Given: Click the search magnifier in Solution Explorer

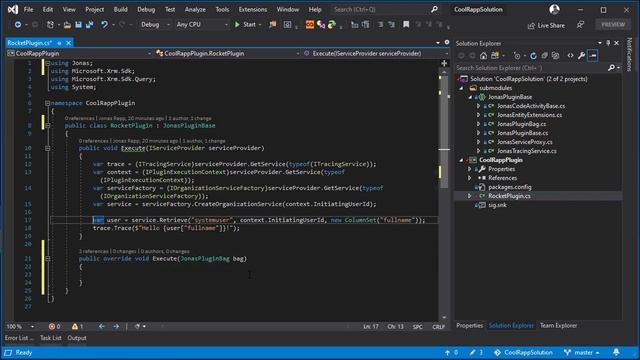Looking at the screenshot, I should (x=611, y=68).
